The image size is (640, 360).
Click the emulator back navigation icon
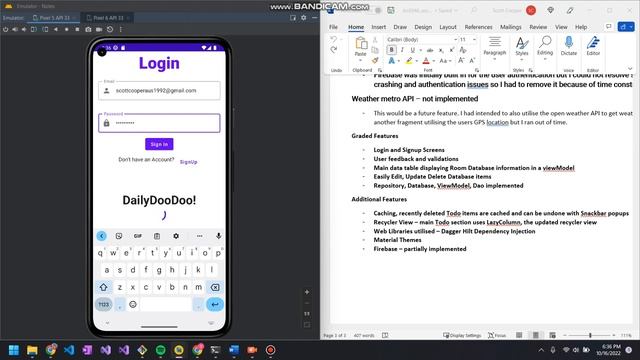56,29
